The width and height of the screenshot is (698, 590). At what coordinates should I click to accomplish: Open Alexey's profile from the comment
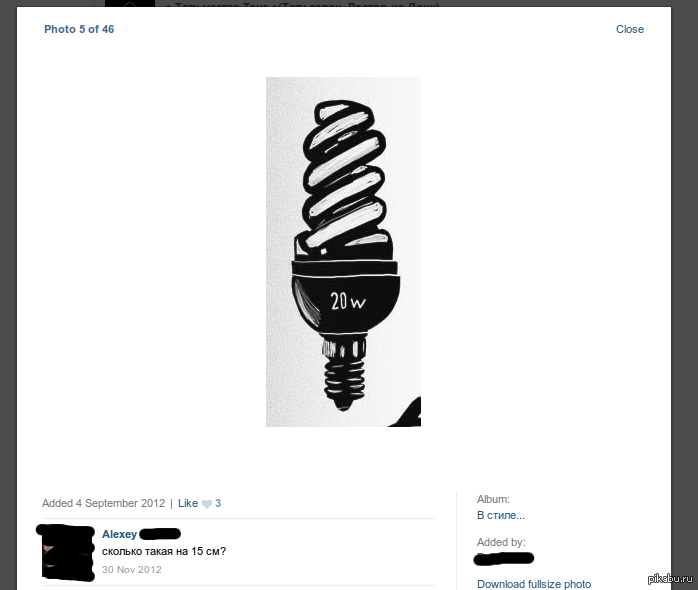(119, 534)
